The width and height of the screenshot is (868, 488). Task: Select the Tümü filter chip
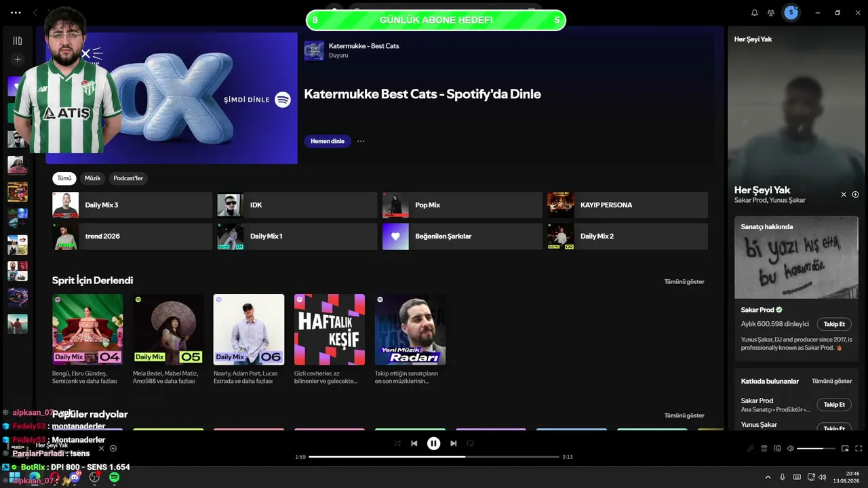pyautogui.click(x=64, y=178)
